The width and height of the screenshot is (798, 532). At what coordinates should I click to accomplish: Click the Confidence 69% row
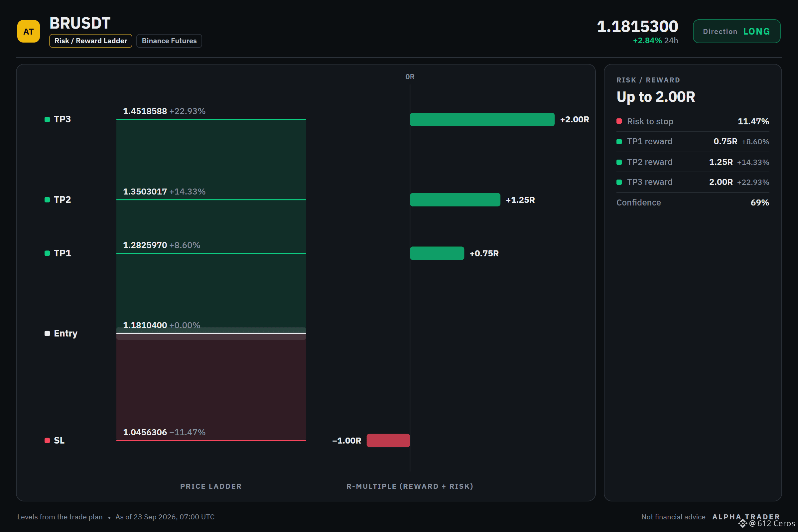(x=693, y=202)
